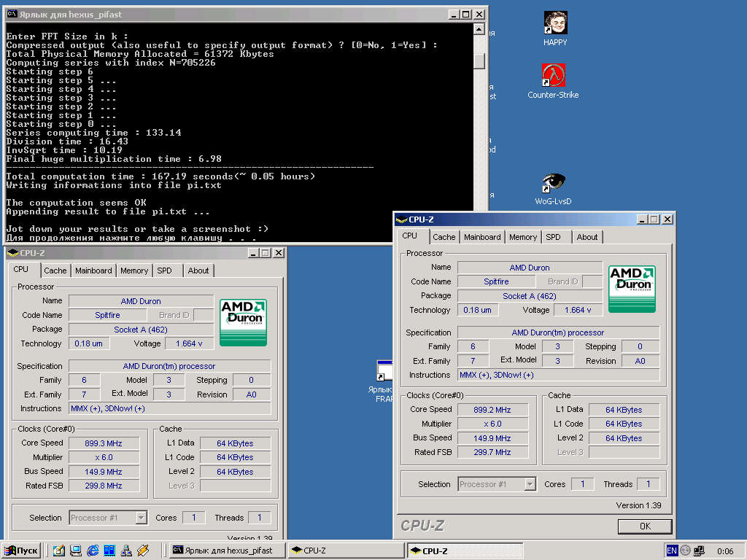Click the inactive CPU-Z window's title bar chip icon
This screenshot has height=560, width=747.
(13, 253)
